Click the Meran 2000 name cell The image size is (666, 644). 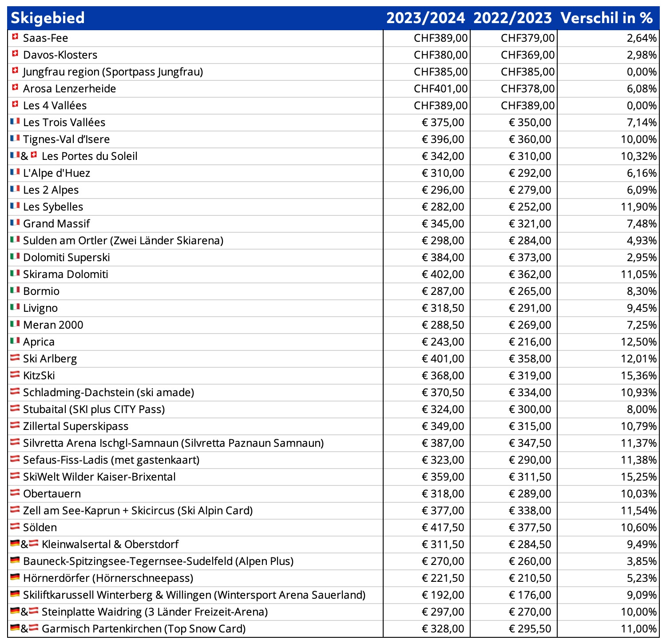pos(195,325)
